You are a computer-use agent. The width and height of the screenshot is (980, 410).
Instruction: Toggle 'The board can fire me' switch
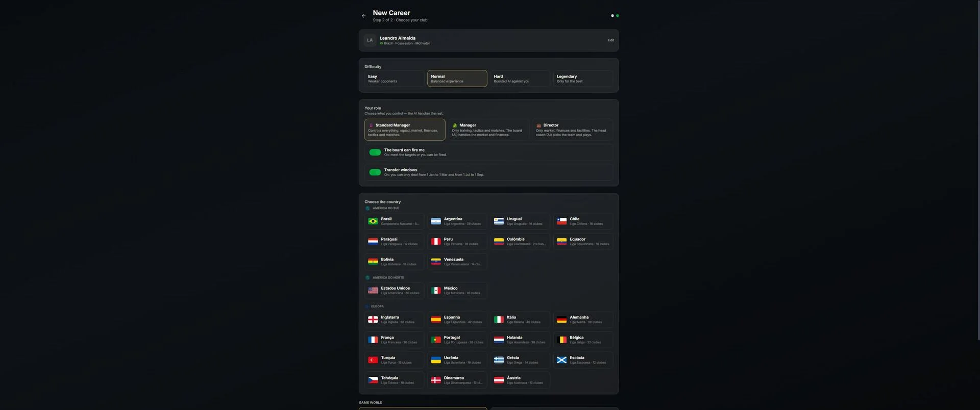pyautogui.click(x=375, y=152)
